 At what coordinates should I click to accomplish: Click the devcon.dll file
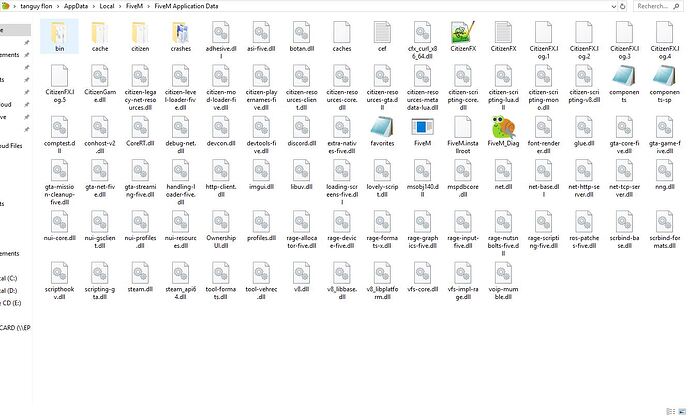pyautogui.click(x=221, y=131)
